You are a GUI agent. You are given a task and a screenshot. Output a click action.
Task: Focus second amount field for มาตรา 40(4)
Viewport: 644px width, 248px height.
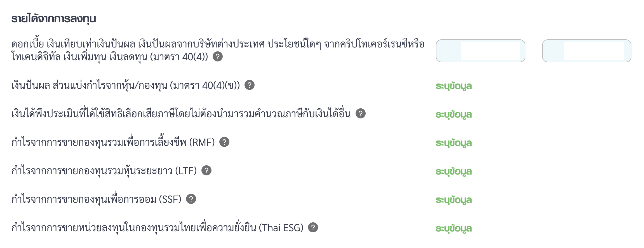(587, 51)
